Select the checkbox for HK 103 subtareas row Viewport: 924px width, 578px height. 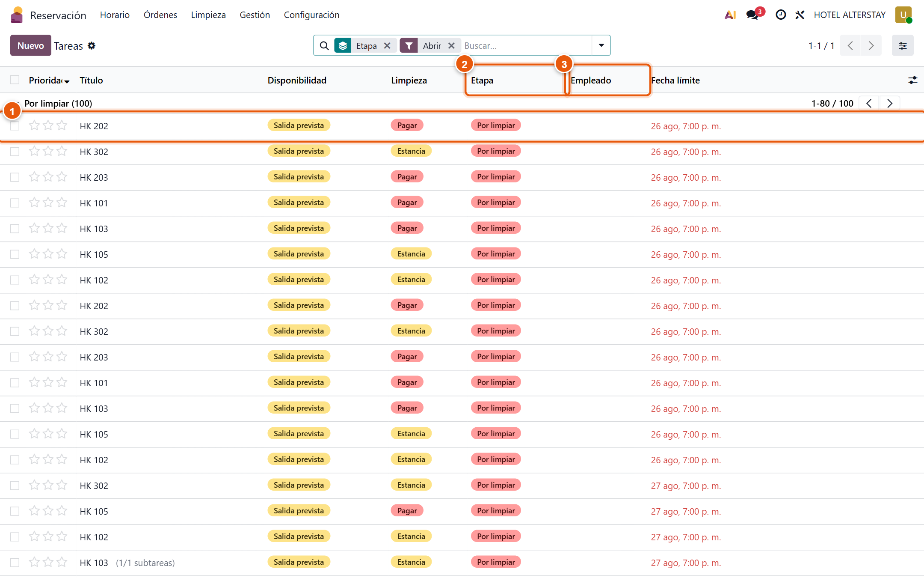point(15,563)
